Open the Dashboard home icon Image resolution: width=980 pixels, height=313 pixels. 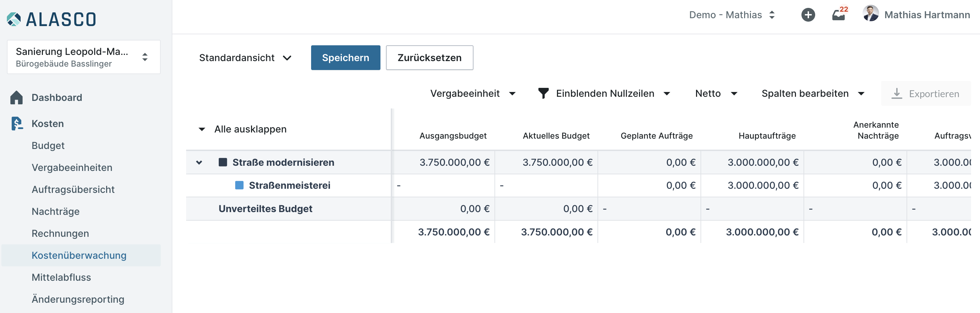pyautogui.click(x=16, y=98)
